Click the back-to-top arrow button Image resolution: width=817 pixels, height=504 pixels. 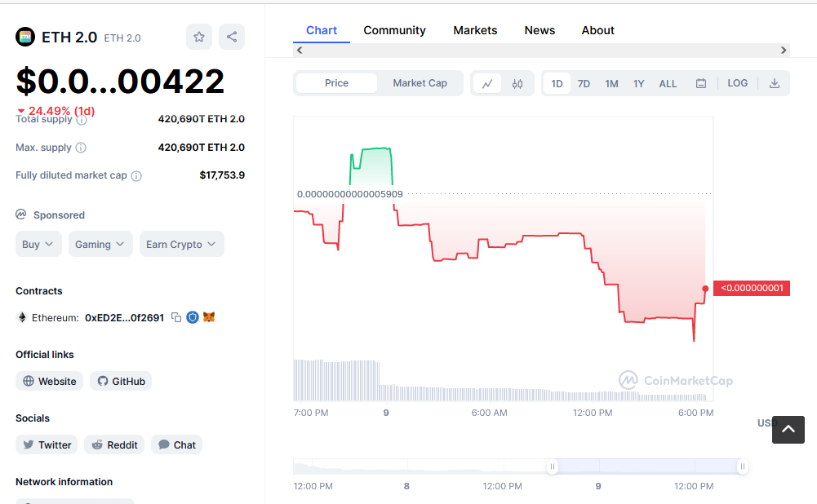point(788,430)
